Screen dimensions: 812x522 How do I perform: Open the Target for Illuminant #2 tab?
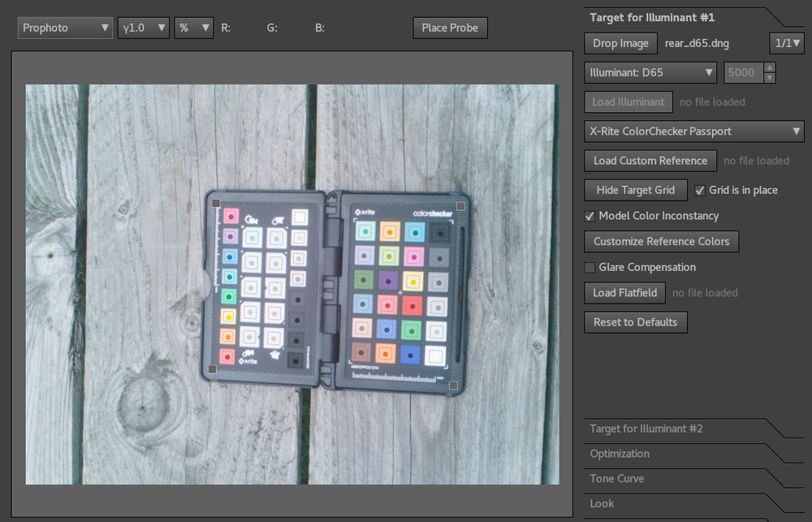coord(646,429)
